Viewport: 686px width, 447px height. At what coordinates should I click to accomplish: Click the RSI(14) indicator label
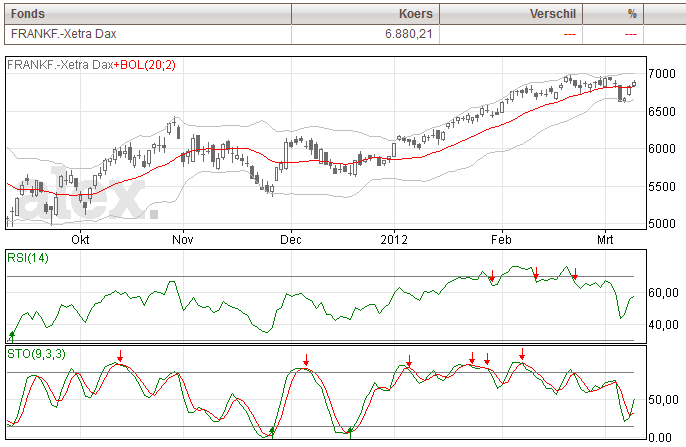[28, 258]
